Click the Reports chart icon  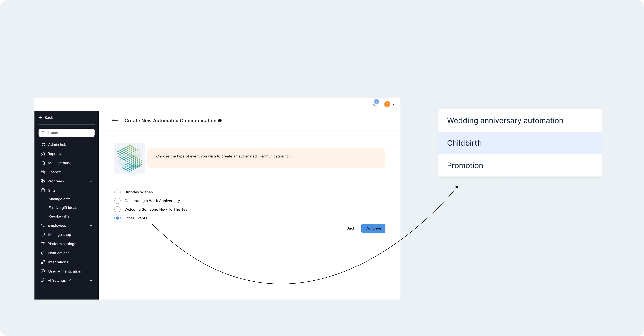(43, 154)
